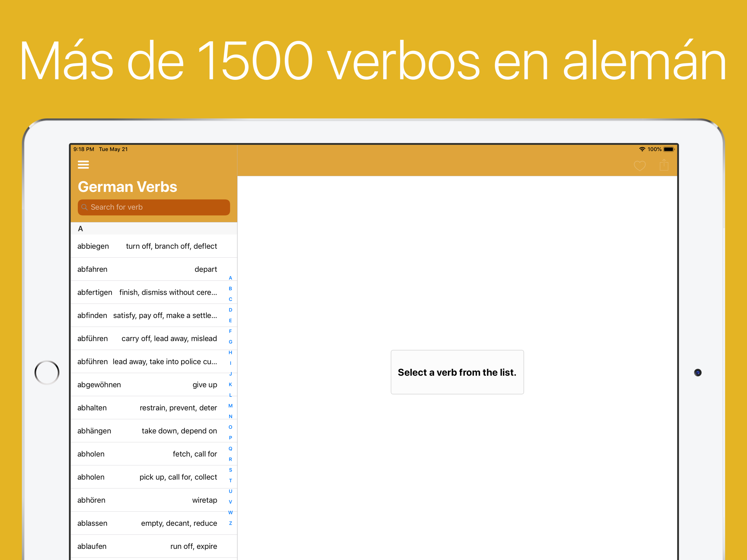The height and width of the screenshot is (560, 747).
Task: Open abholen meaning fetch, call for
Action: (x=154, y=454)
